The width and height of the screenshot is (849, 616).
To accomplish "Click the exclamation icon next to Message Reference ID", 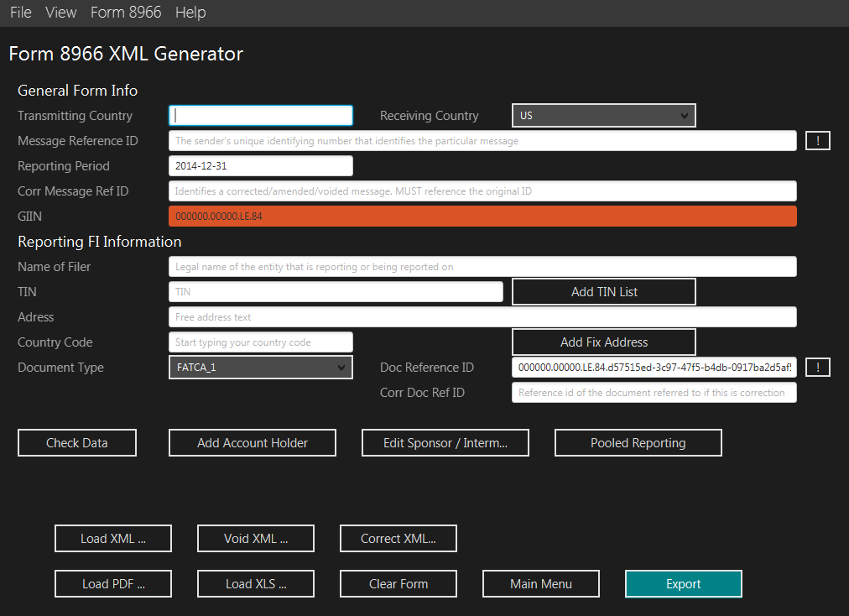I will (818, 141).
